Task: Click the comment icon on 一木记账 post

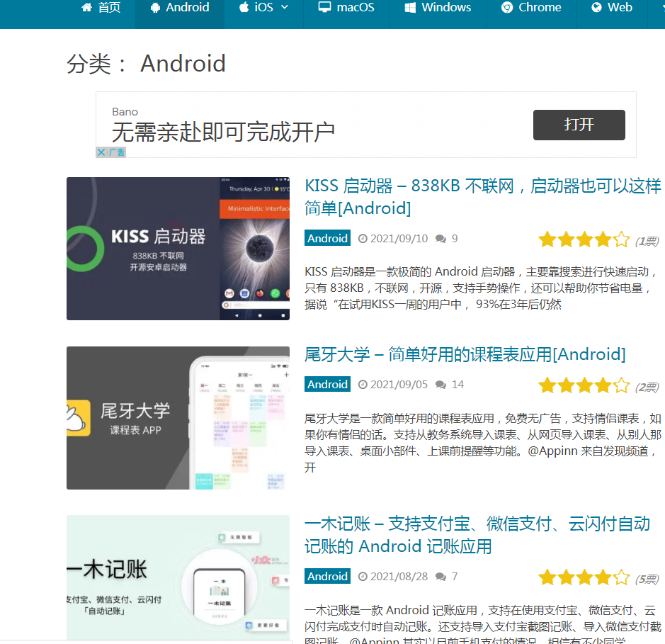Action: pos(441,577)
